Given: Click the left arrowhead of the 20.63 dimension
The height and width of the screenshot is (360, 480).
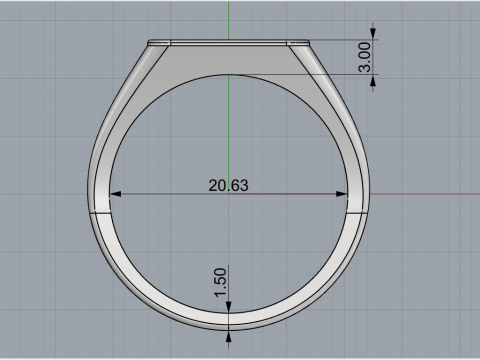Looking at the screenshot, I should 115,194.
